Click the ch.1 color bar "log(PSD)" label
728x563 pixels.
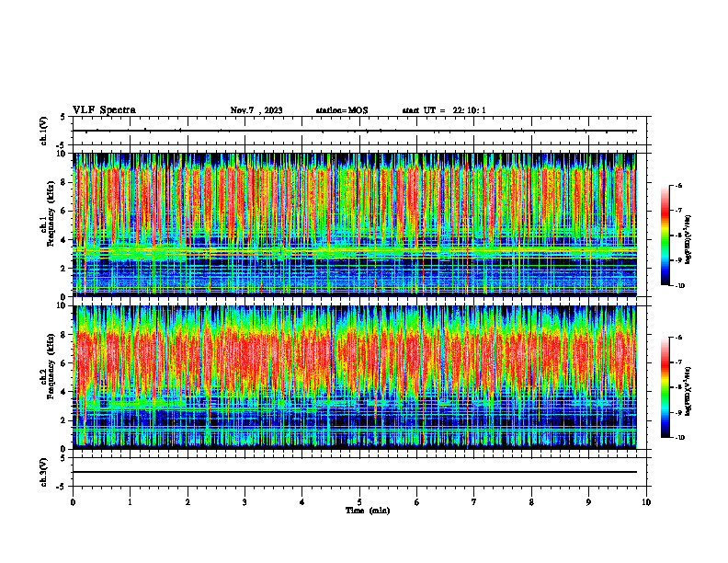[x=688, y=240]
